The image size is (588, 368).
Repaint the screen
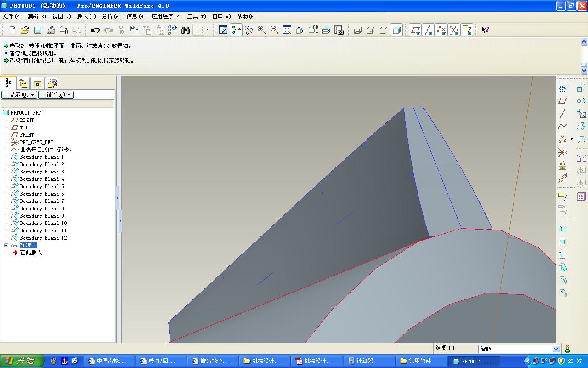[x=223, y=30]
